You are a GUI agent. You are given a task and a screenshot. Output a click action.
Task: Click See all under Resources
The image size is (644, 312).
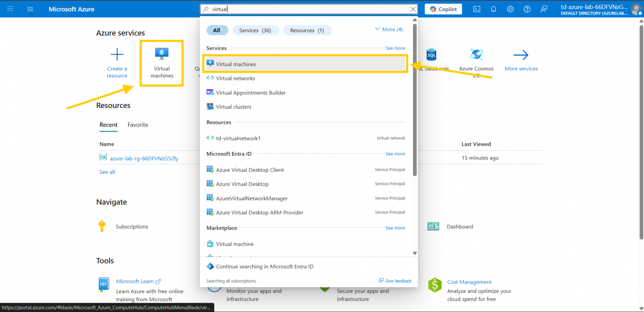pyautogui.click(x=107, y=172)
